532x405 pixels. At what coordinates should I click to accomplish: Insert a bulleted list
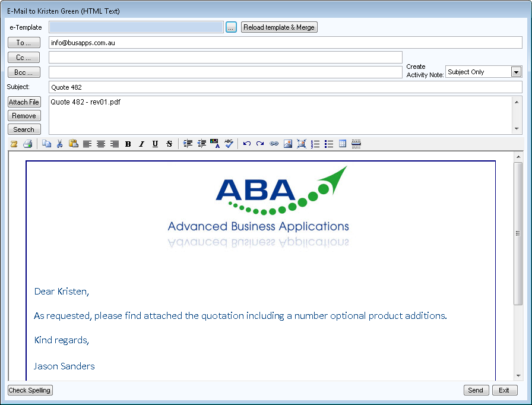329,144
